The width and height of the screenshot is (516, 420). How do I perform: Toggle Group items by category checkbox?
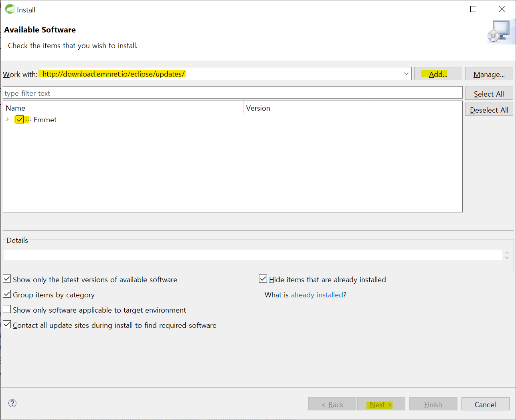click(x=7, y=294)
